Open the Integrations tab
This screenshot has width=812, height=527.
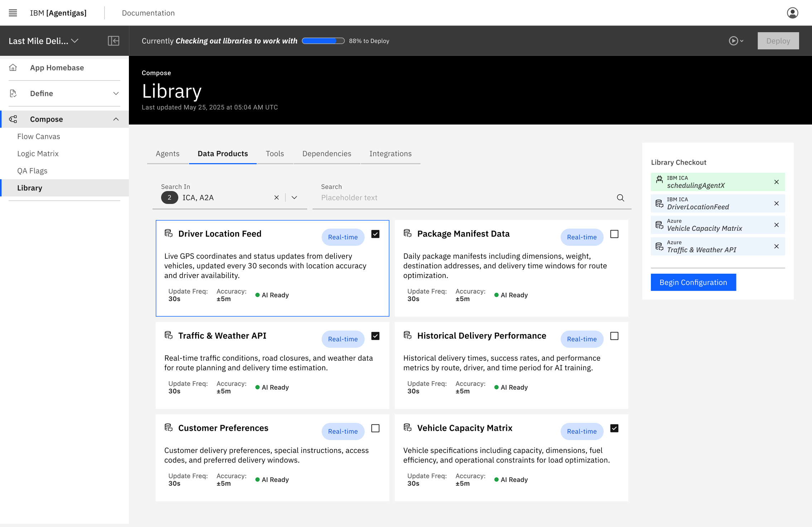[390, 153]
